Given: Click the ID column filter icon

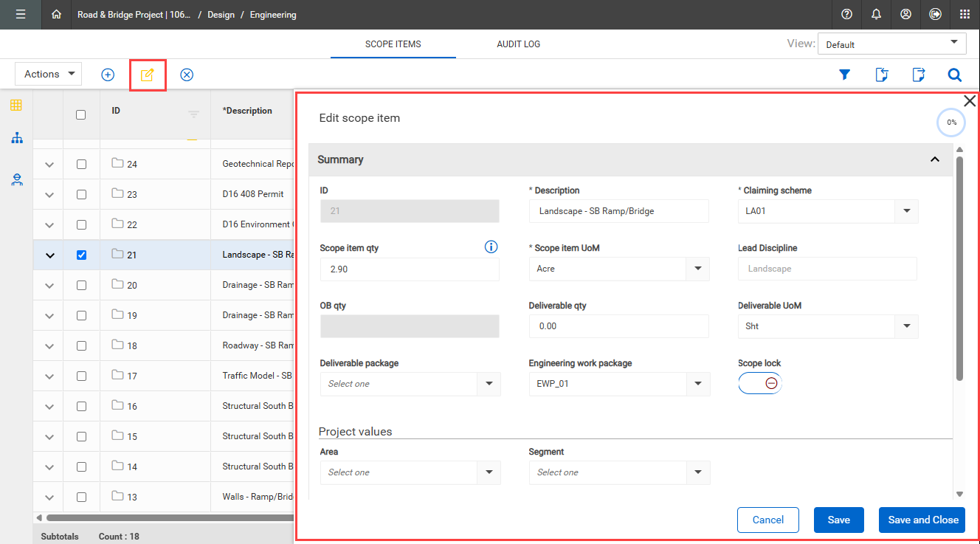Looking at the screenshot, I should click(x=193, y=114).
